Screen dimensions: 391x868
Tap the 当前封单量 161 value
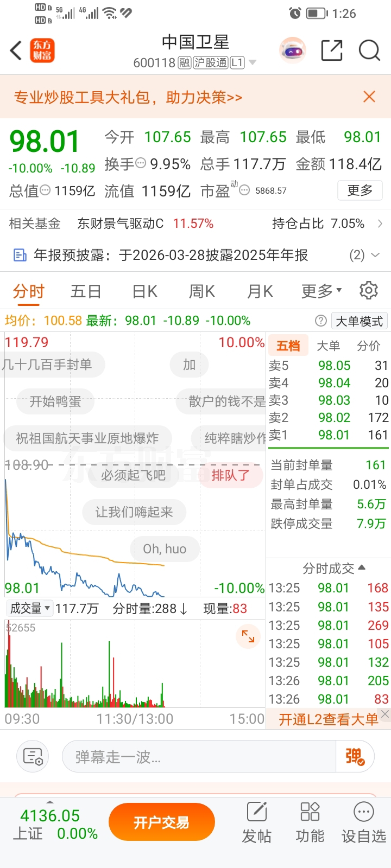[x=375, y=465]
